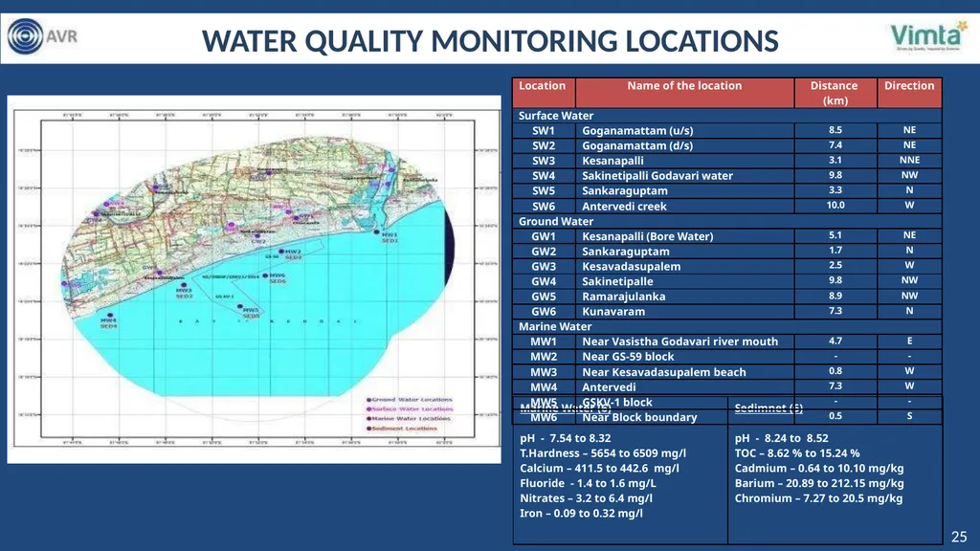Click distance 9.8 in SW4 row
980x551 pixels.
(x=835, y=175)
